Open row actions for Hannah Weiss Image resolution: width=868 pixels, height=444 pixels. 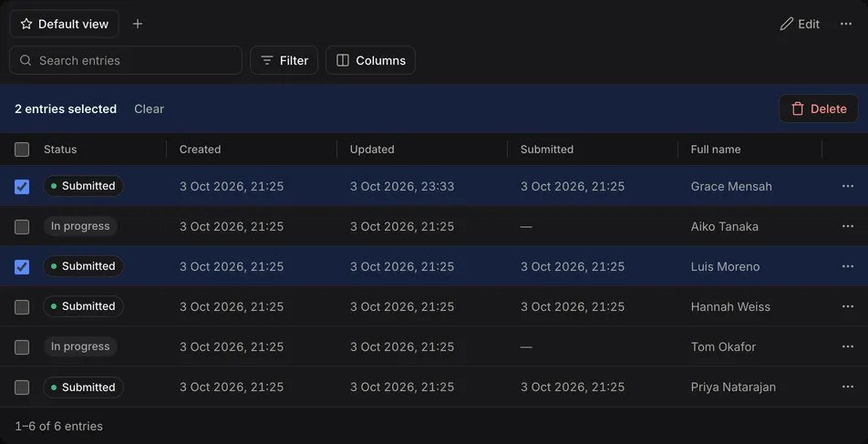tap(848, 306)
